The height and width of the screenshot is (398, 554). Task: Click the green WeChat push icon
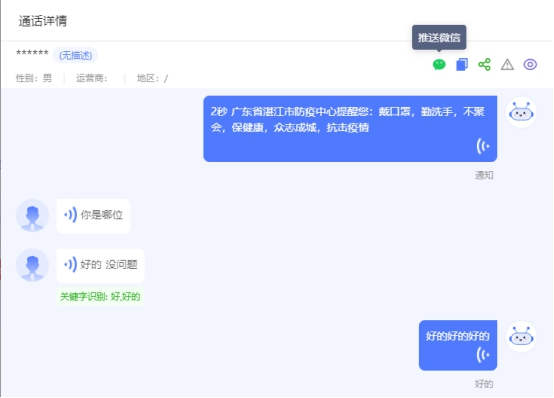(439, 65)
